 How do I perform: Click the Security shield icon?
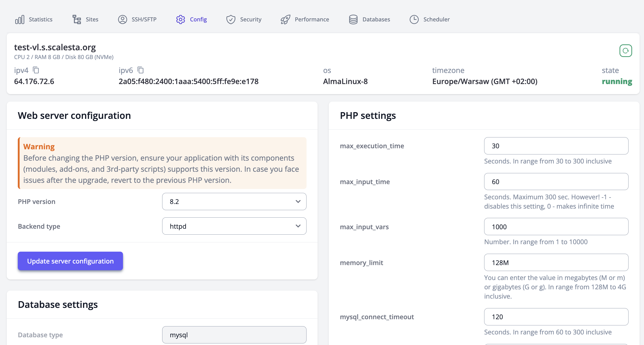[231, 19]
